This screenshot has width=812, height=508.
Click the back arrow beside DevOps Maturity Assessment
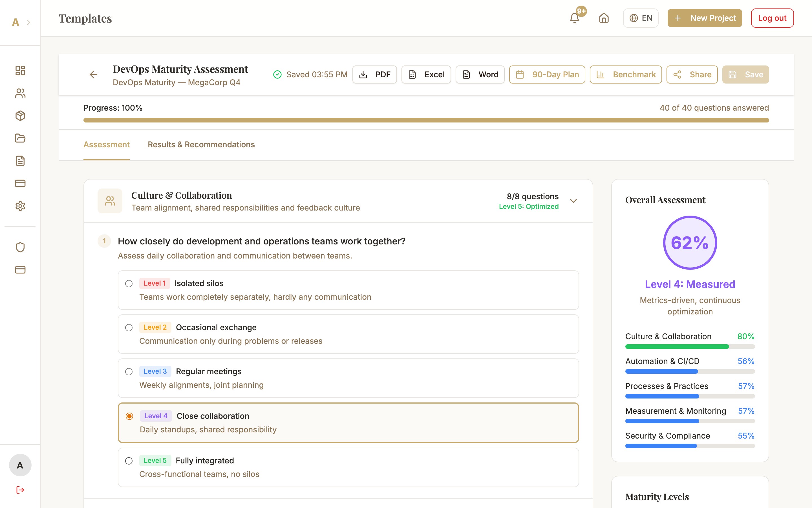[x=93, y=74]
